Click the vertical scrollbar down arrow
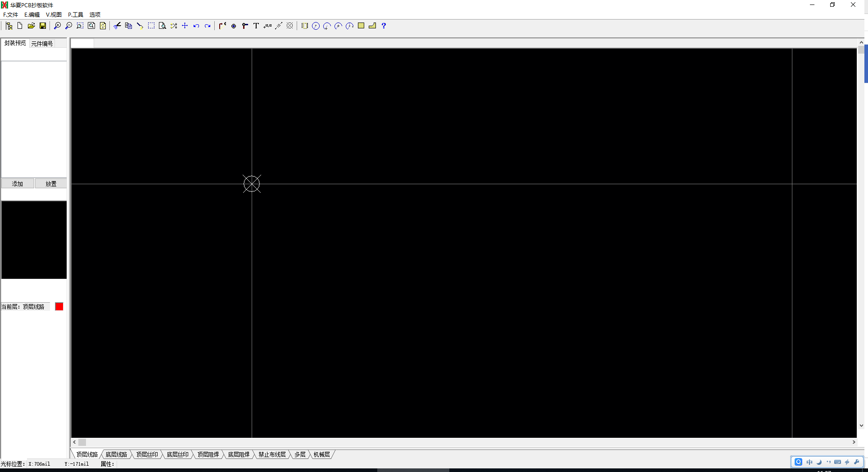 click(861, 426)
